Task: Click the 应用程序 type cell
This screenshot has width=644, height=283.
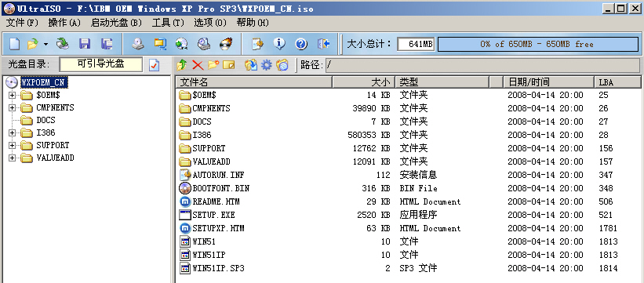Action: pos(418,215)
